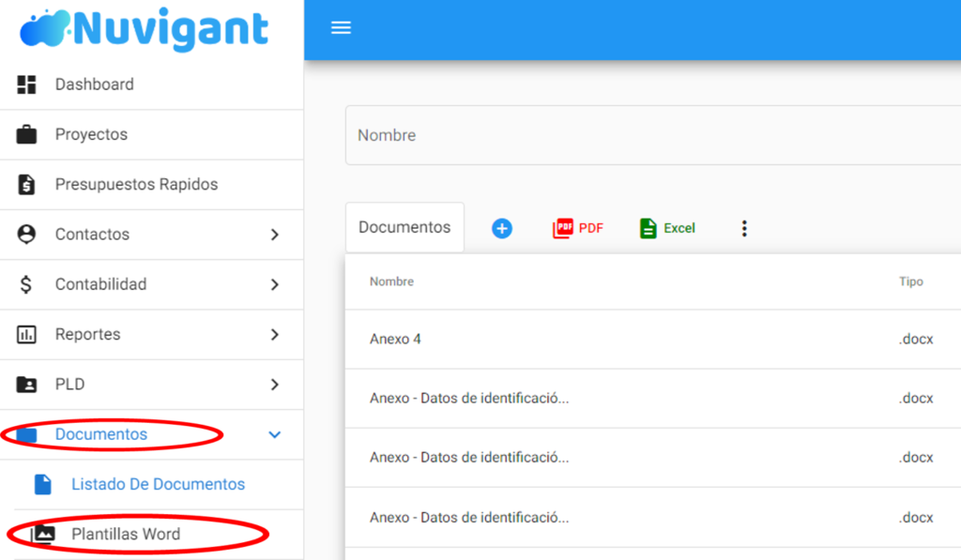Export list via PDF label
The width and height of the screenshot is (961, 560).
(x=591, y=229)
